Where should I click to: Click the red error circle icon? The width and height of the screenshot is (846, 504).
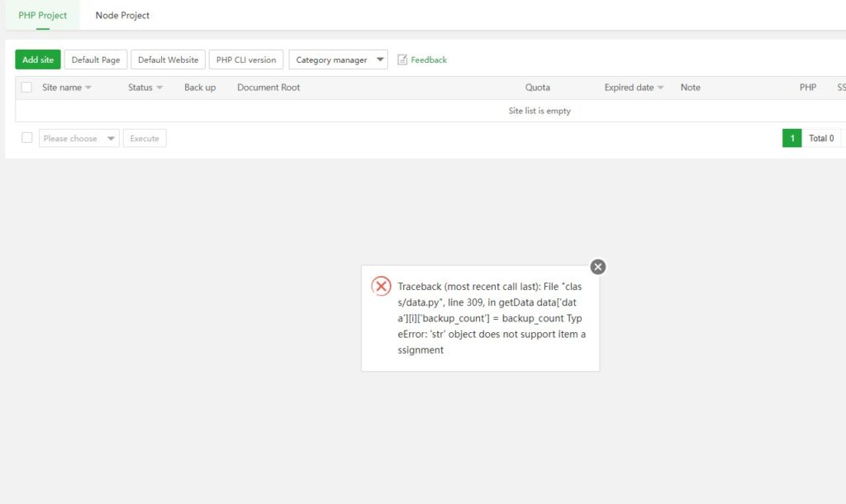click(x=380, y=286)
